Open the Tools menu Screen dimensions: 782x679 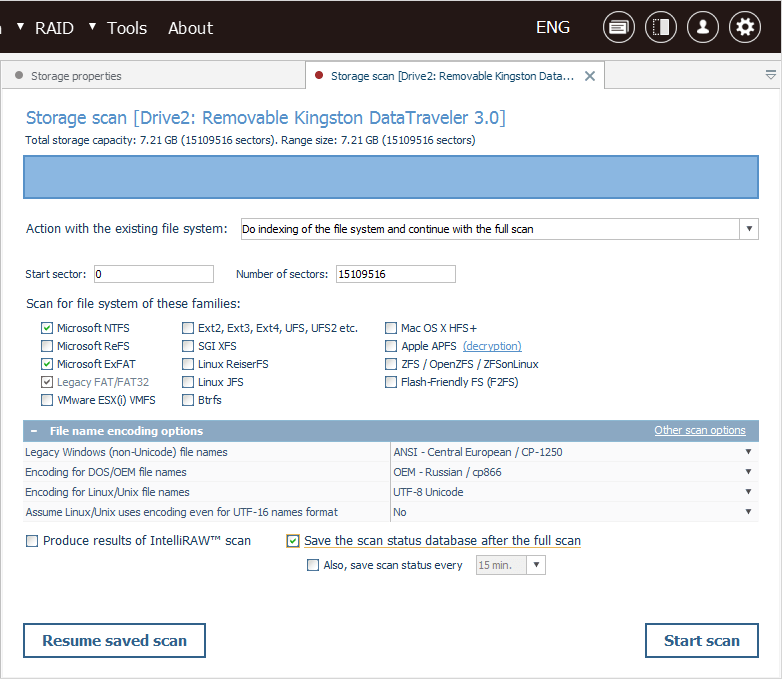coord(127,28)
